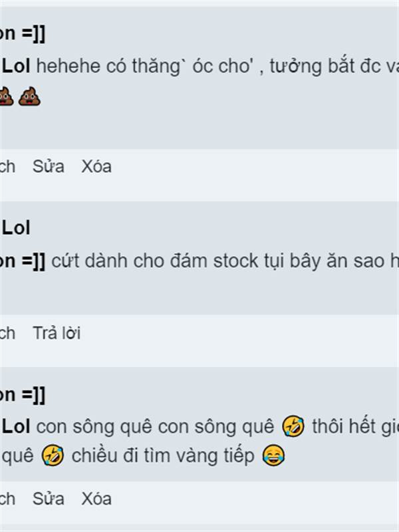This screenshot has width=399, height=532.
Task: Click Trả lời under Lol's comment
Action: coord(57,333)
